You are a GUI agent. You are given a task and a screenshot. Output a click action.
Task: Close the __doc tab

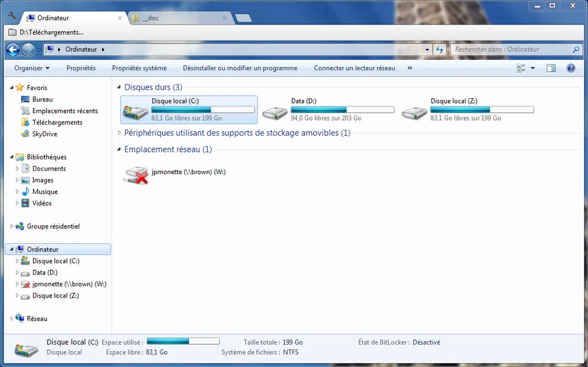pyautogui.click(x=225, y=18)
